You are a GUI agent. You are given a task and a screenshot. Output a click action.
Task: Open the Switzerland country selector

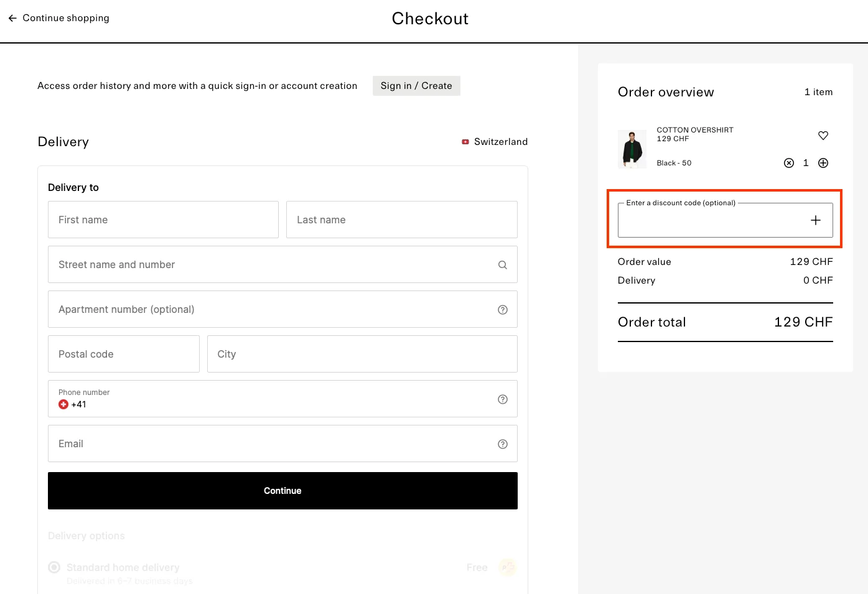click(495, 142)
